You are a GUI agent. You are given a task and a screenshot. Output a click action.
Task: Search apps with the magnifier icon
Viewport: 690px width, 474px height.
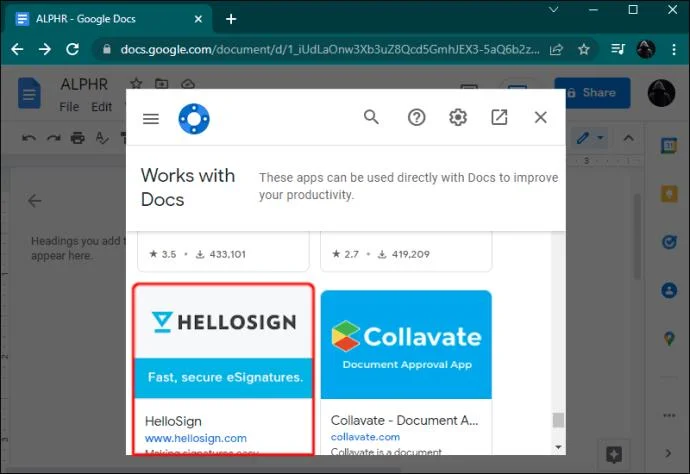click(x=371, y=117)
